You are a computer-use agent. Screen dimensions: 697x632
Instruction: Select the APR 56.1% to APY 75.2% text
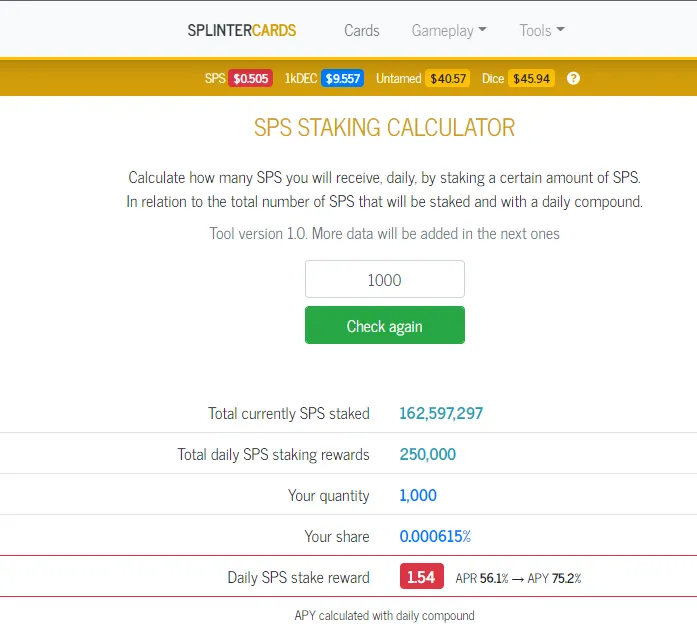coord(518,578)
